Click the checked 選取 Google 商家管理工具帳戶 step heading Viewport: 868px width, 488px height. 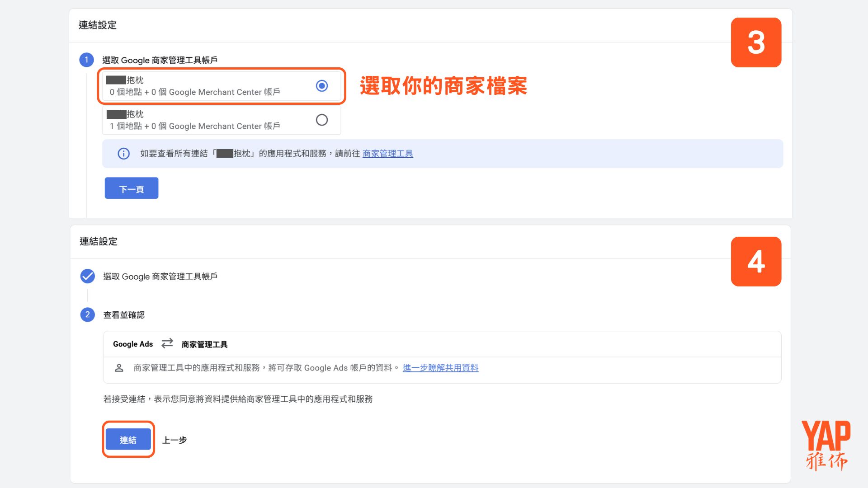(x=160, y=276)
